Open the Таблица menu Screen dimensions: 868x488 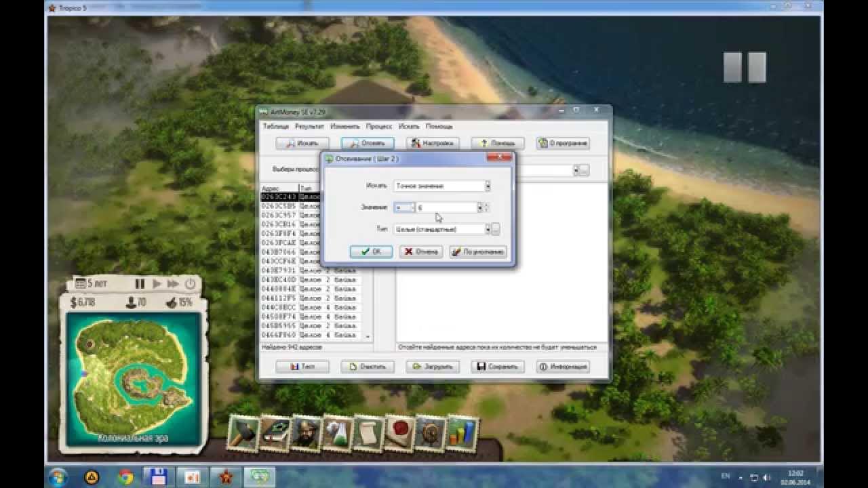(275, 126)
